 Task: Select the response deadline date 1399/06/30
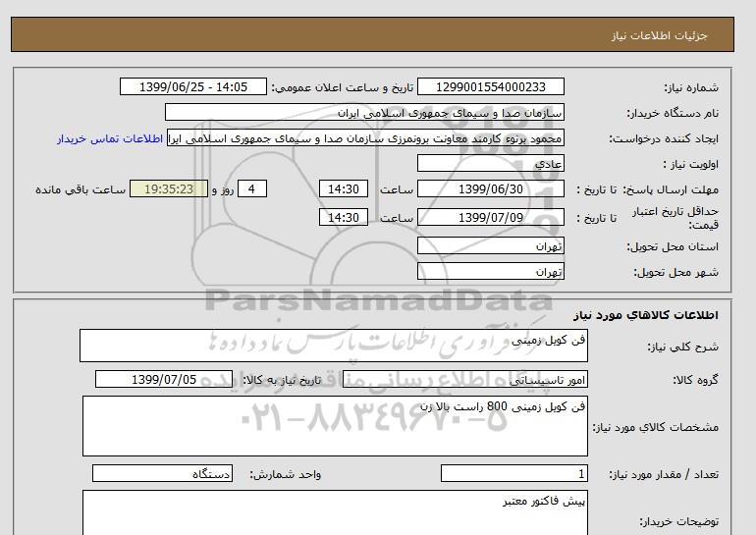[490, 189]
